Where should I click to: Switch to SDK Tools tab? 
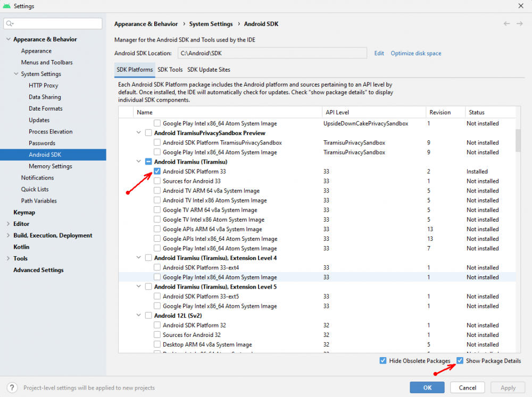pos(170,70)
